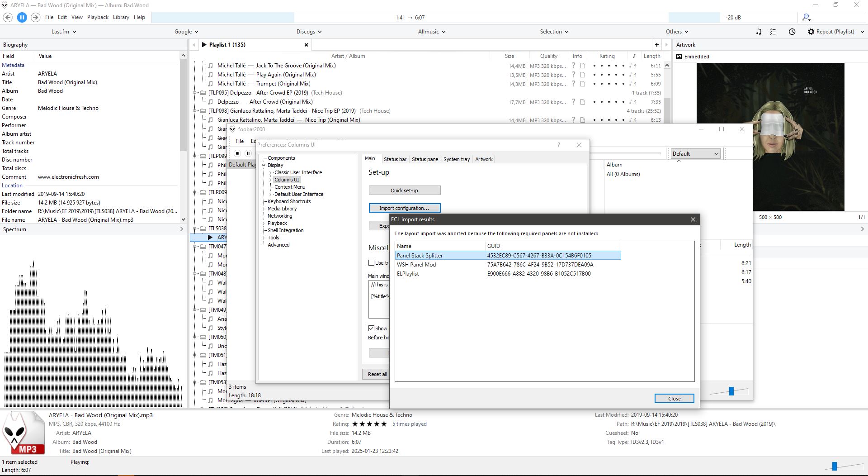Viewport: 868px width, 476px height.
Task: Open the Repeat (Playlist) playback order dropdown
Action: coord(836,32)
